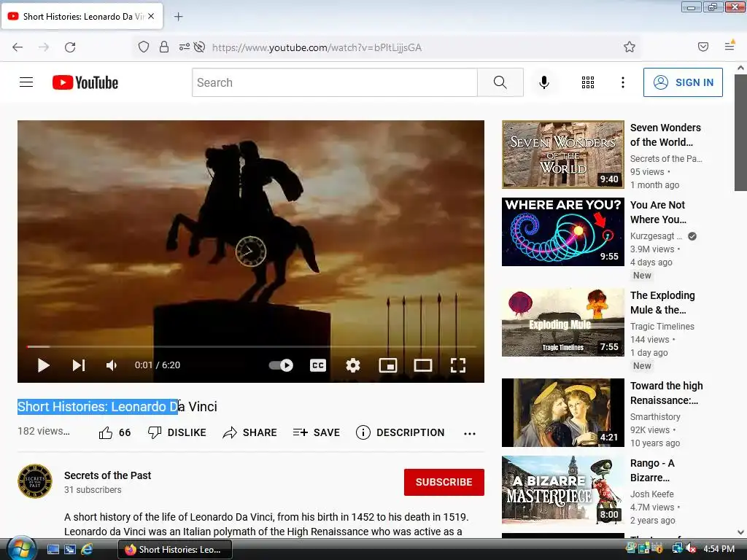747x560 pixels.
Task: Click the video progress bar
Action: pos(251,346)
